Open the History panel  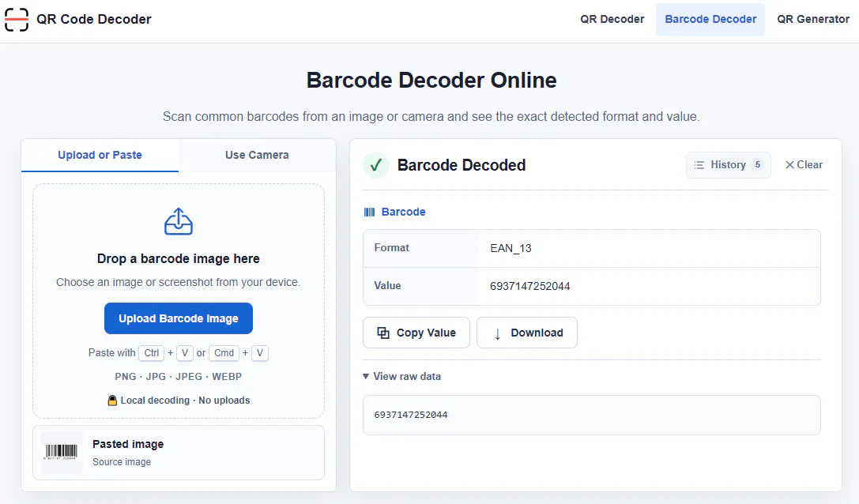(x=728, y=165)
